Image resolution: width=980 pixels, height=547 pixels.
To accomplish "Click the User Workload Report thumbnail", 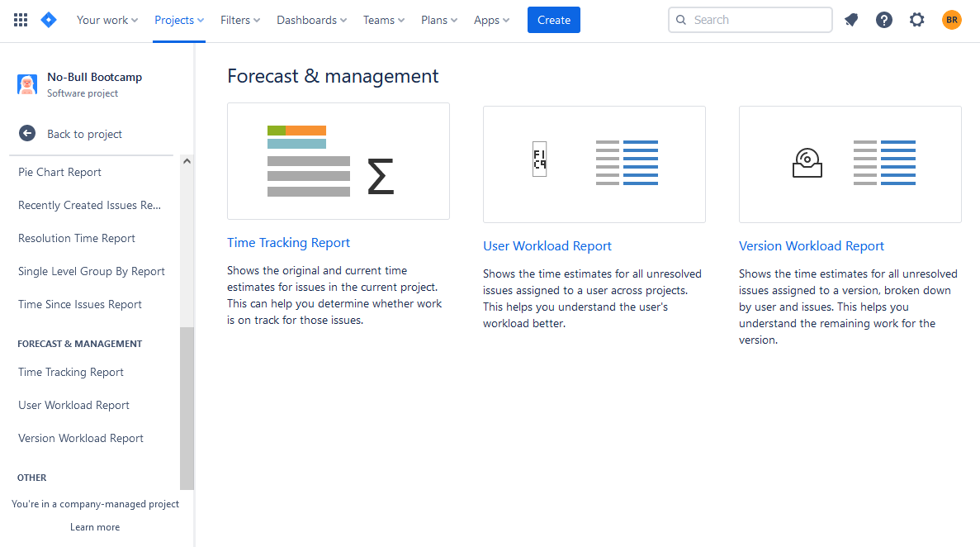I will coord(594,164).
